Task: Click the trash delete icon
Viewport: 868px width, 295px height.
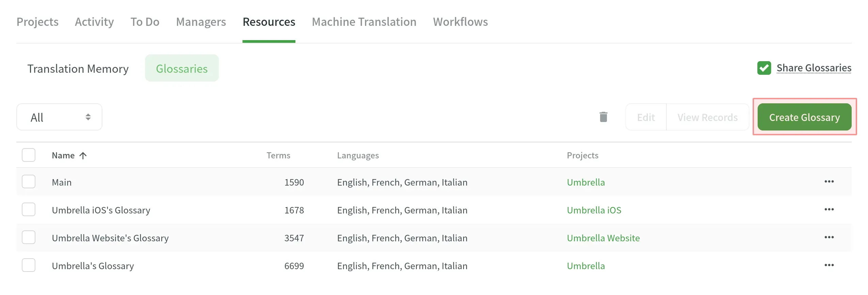Action: (x=603, y=117)
